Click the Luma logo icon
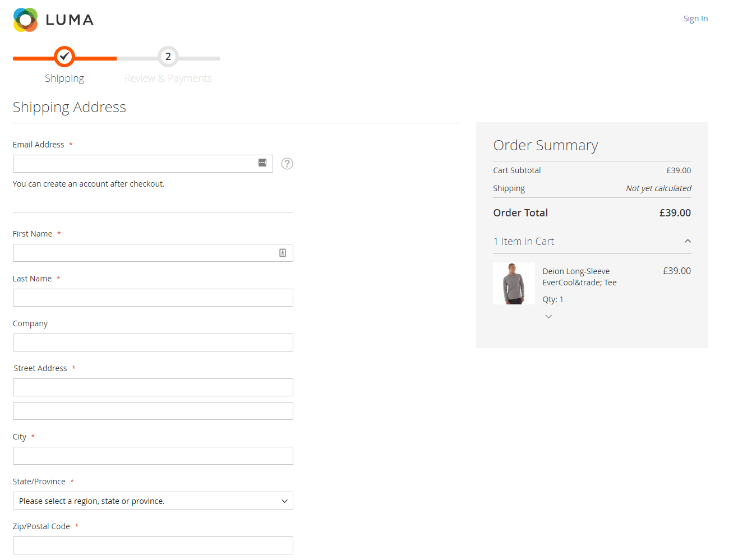 25,20
